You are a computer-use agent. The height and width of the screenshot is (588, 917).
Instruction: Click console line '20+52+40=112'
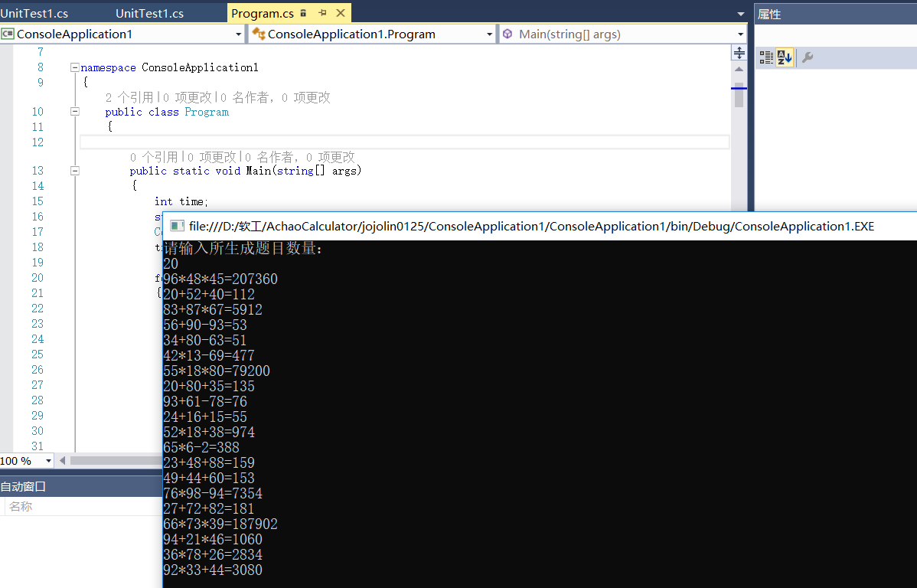(209, 294)
